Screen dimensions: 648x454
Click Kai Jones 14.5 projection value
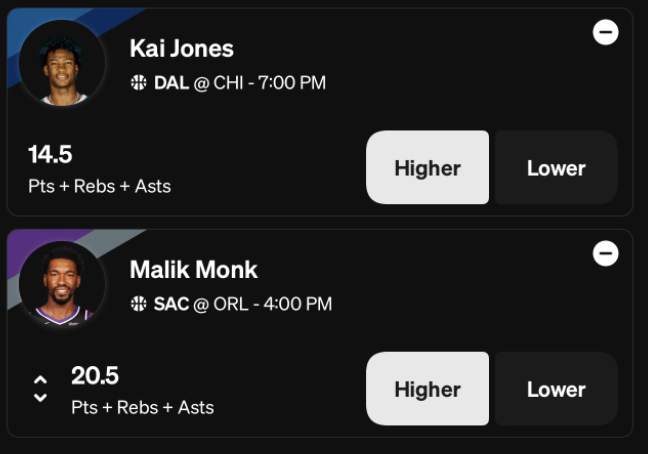50,155
